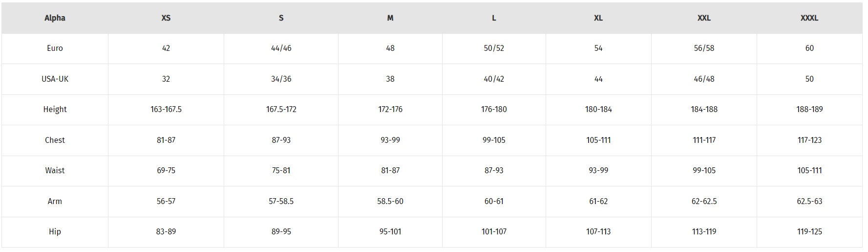Click the Alpha column header
This screenshot has width=868, height=252.
tap(55, 18)
